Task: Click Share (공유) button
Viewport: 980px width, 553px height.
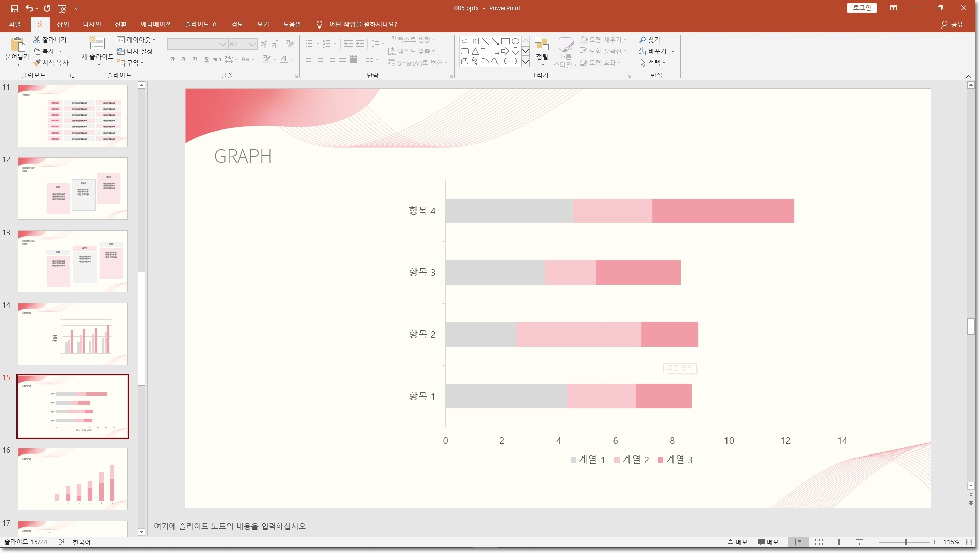Action: click(x=953, y=24)
